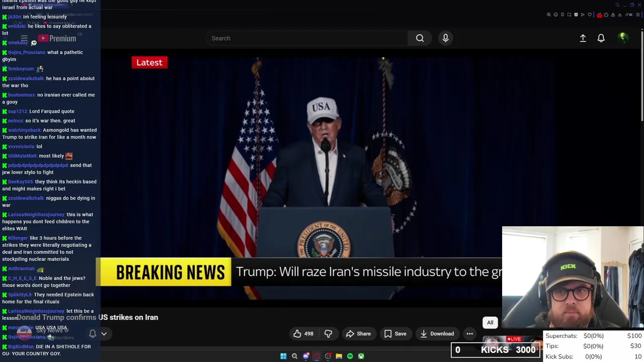Open Discord from the taskbar
This screenshot has width=644, height=362.
tap(306, 356)
